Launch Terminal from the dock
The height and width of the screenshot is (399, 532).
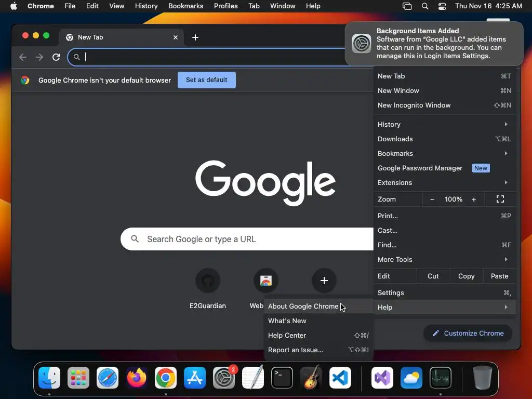(282, 378)
